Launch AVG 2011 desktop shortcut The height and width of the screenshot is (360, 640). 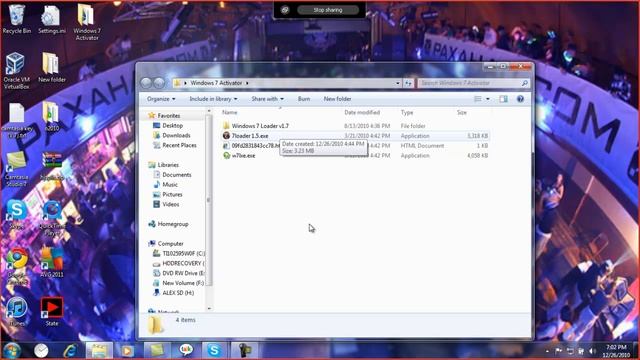click(51, 262)
